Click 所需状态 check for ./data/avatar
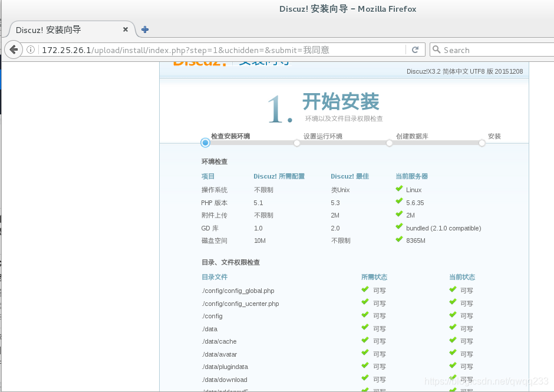Screen dimensions: 554x392 (365, 353)
